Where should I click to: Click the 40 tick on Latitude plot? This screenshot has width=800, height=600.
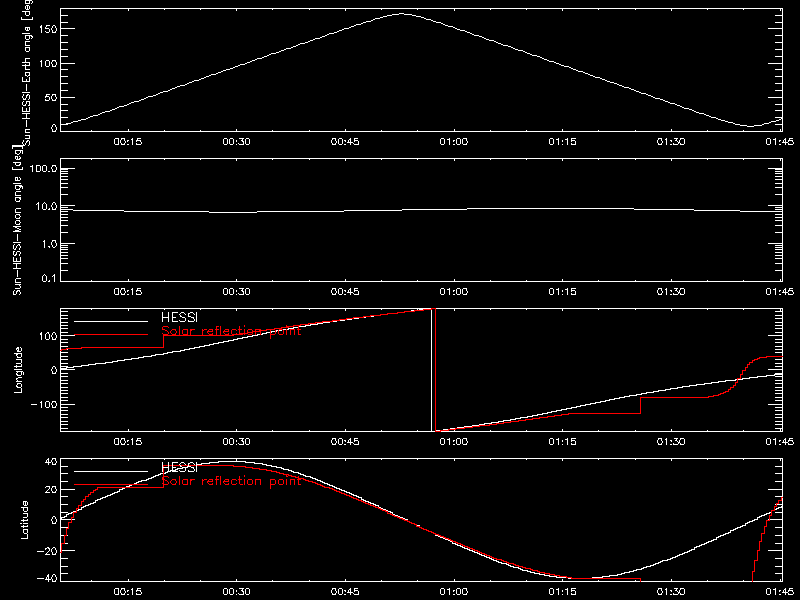[x=52, y=462]
